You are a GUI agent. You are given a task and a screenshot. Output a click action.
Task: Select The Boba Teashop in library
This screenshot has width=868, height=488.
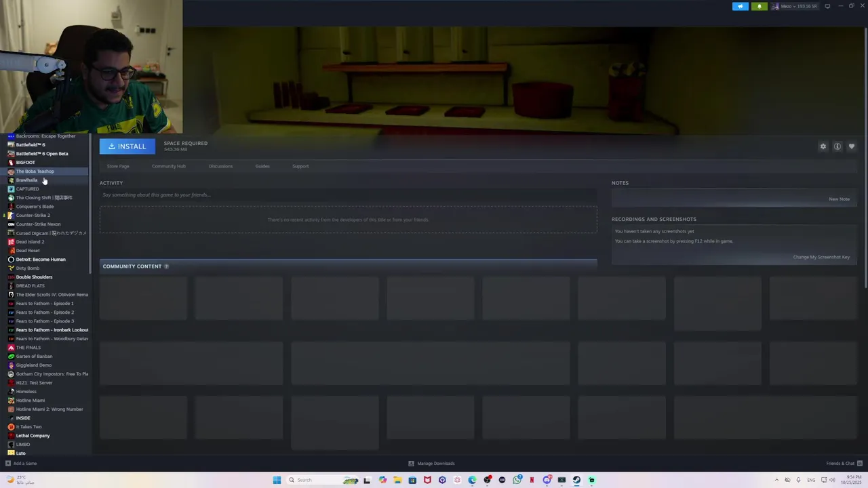[x=45, y=171]
